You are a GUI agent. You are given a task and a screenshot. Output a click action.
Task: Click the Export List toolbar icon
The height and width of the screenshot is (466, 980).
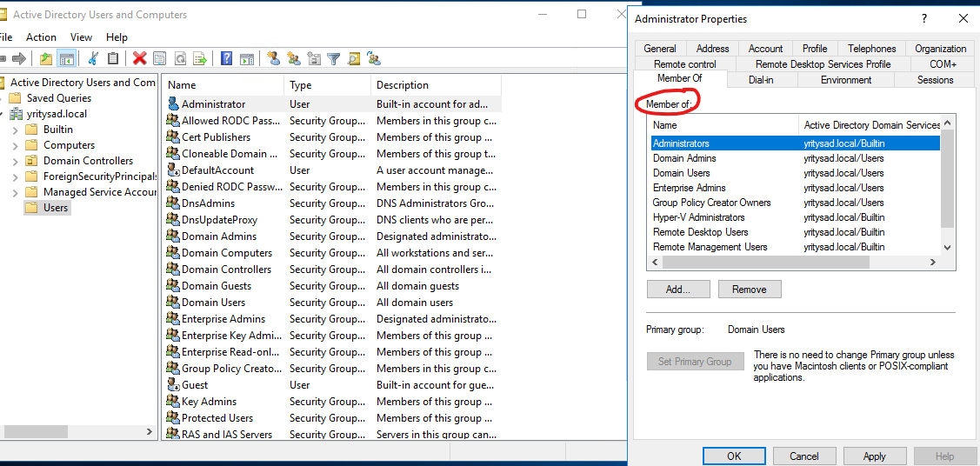200,59
